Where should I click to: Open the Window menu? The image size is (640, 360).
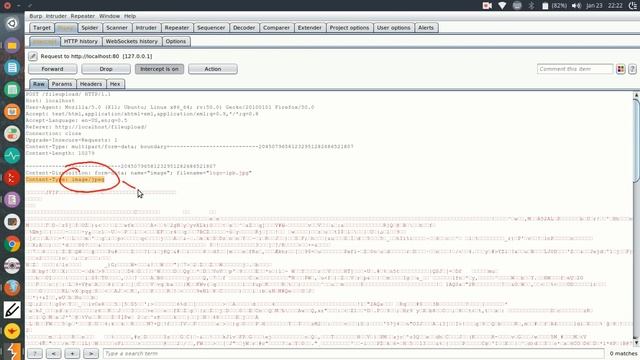click(x=109, y=16)
